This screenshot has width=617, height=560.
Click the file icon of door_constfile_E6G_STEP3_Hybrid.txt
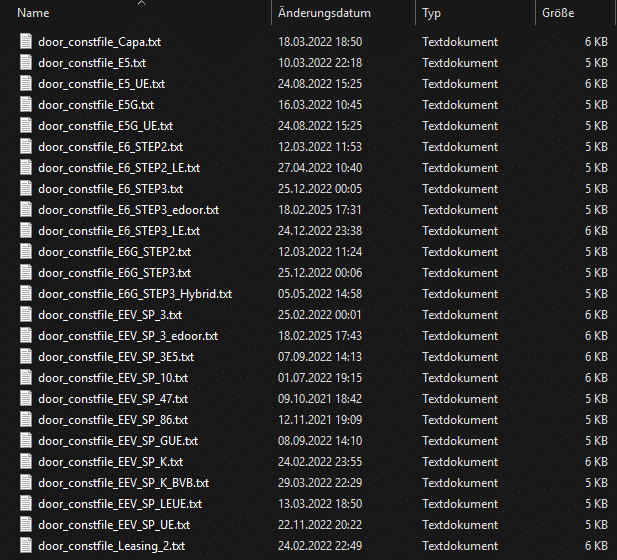[x=27, y=294]
